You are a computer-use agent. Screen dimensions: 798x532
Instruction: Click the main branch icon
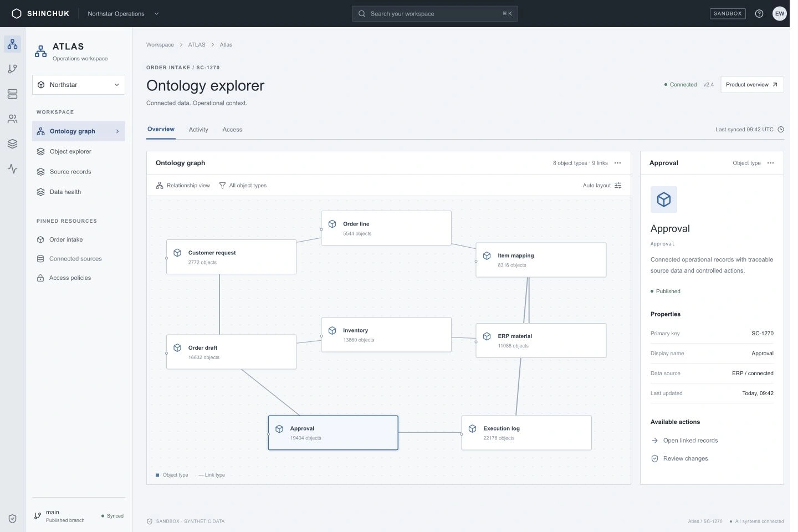tap(38, 516)
